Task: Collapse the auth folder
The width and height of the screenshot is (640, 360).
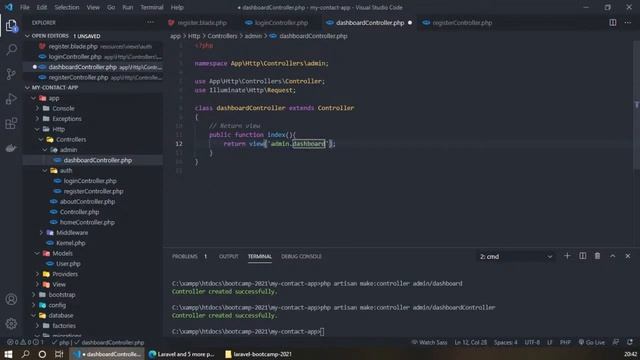Action: [94, 171]
